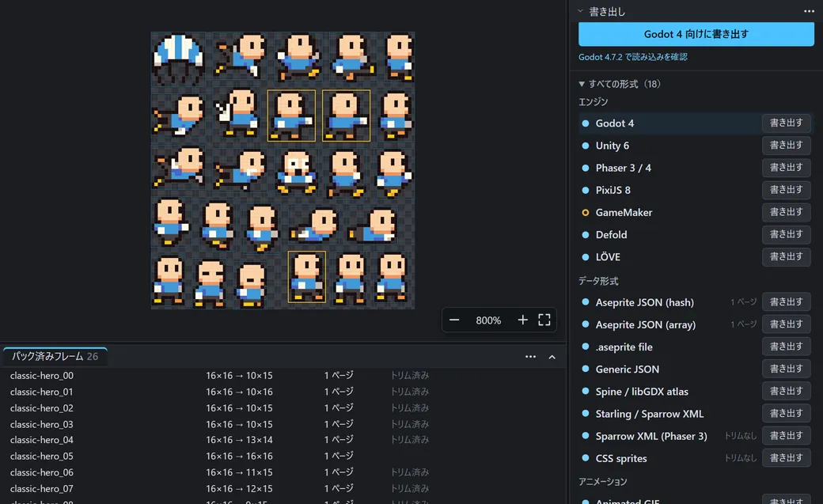Select the GameMaker format row
This screenshot has height=504, width=823.
pyautogui.click(x=696, y=213)
